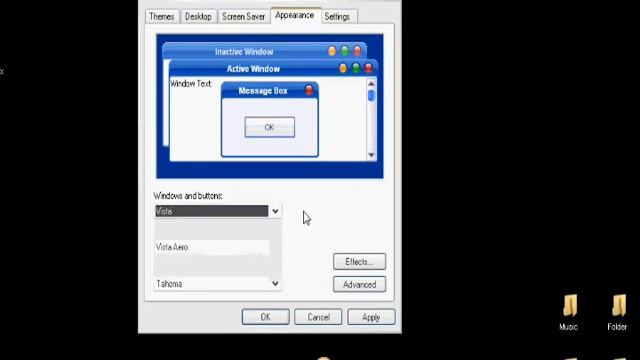Cancel the Display Properties dialog

point(318,317)
